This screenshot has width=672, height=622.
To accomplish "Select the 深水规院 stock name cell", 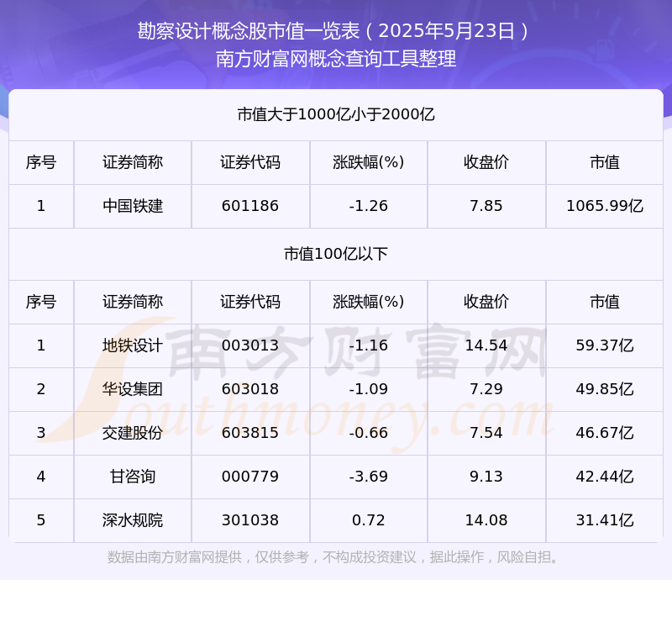I will [133, 520].
